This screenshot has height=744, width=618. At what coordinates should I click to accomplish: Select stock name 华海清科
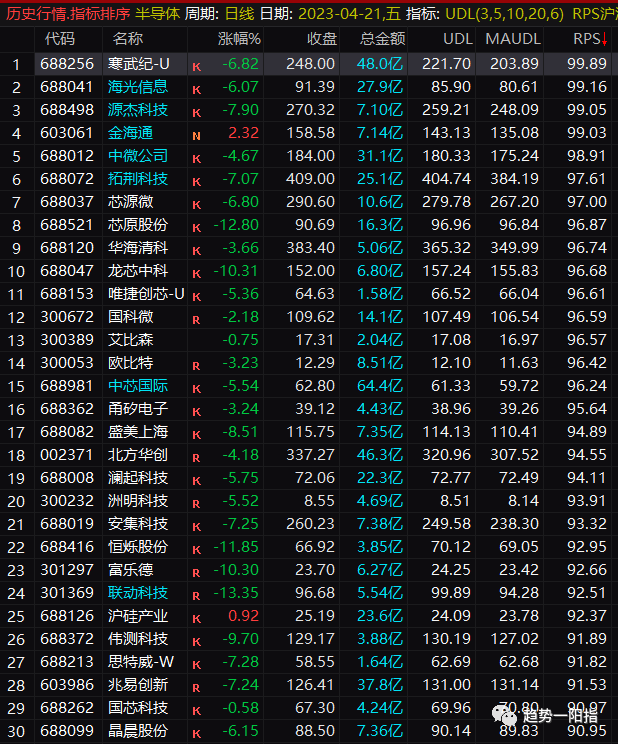pyautogui.click(x=138, y=248)
